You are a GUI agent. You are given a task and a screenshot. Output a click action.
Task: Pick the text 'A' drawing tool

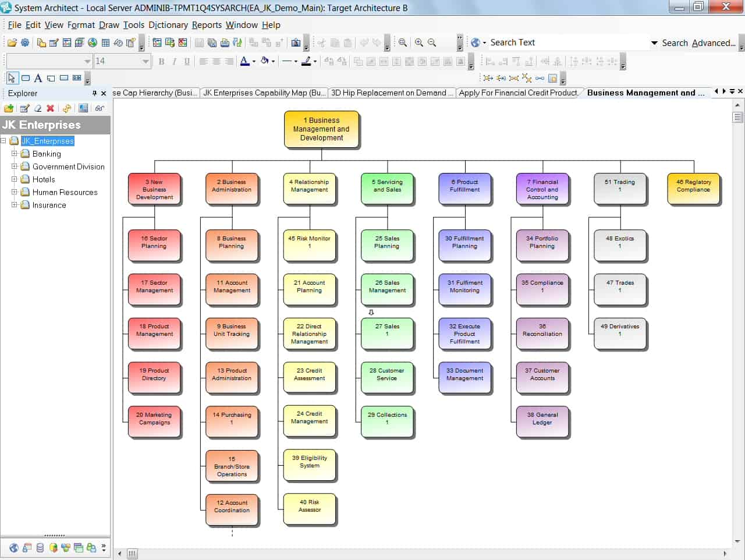pyautogui.click(x=38, y=78)
